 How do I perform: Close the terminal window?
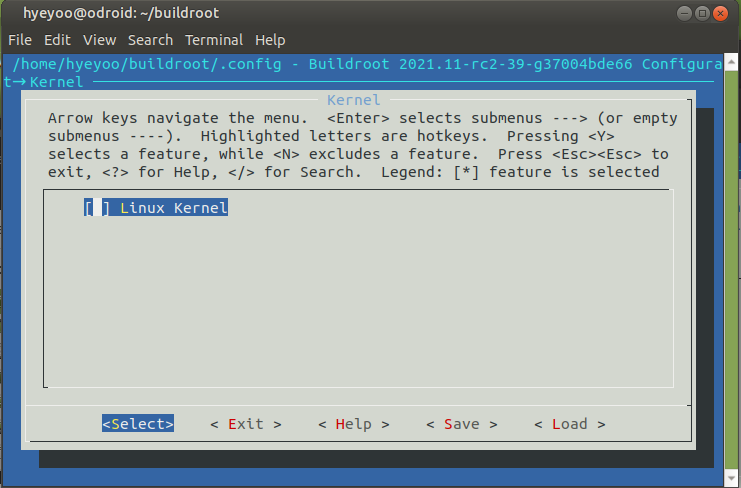point(720,13)
